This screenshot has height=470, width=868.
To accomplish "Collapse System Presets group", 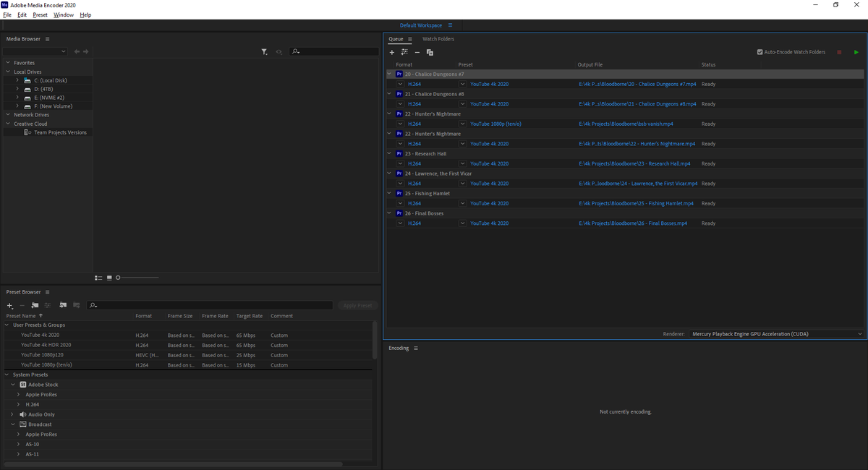I will click(7, 375).
